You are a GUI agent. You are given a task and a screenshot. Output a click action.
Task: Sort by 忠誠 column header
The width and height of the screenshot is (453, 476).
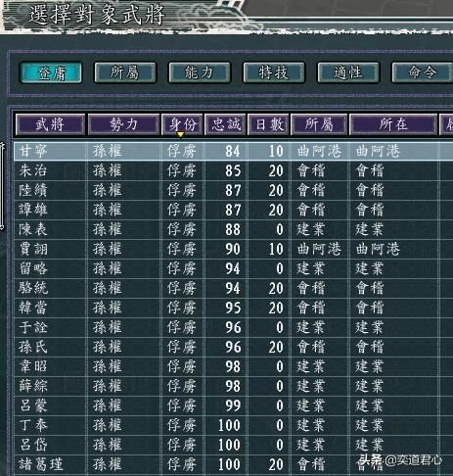(x=225, y=124)
